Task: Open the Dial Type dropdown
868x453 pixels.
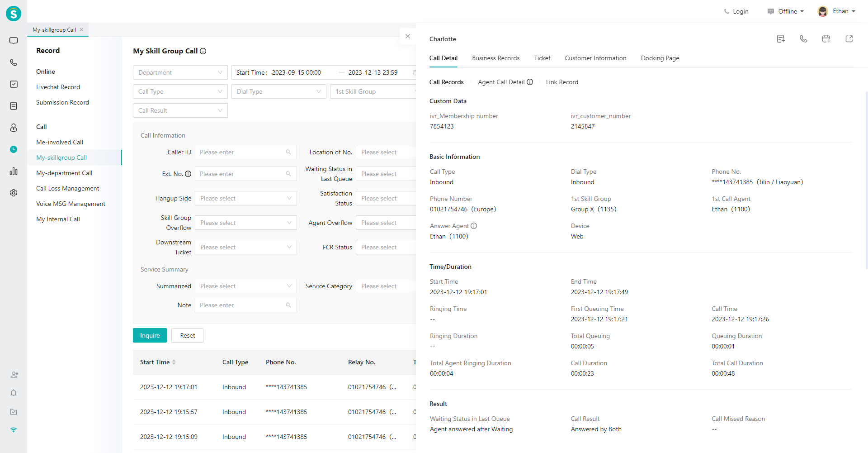Action: pos(279,91)
